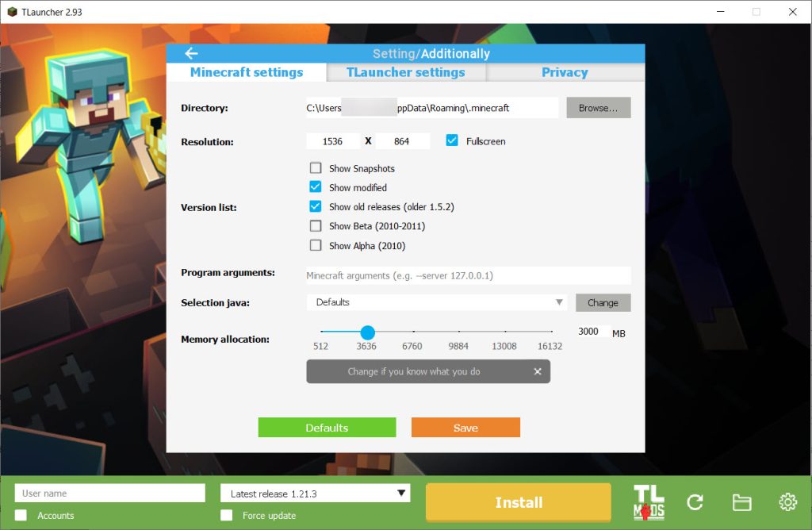This screenshot has height=530, width=812.
Task: Click the Browse... directory button
Action: 598,108
